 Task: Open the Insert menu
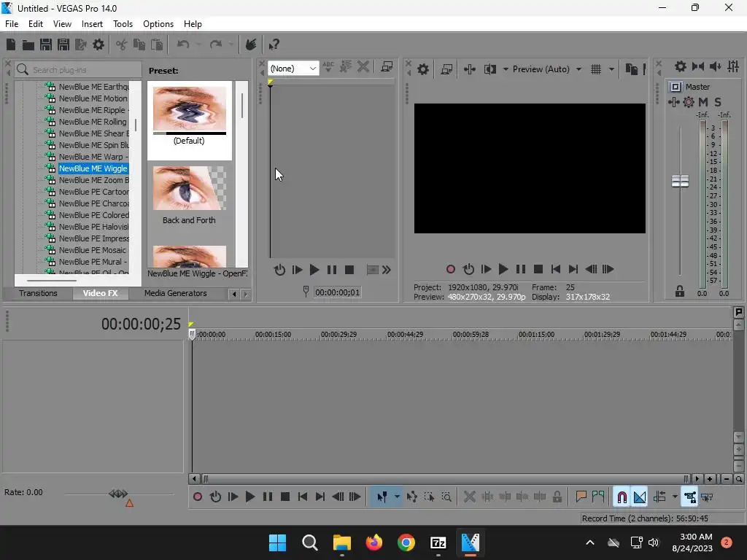coord(92,24)
